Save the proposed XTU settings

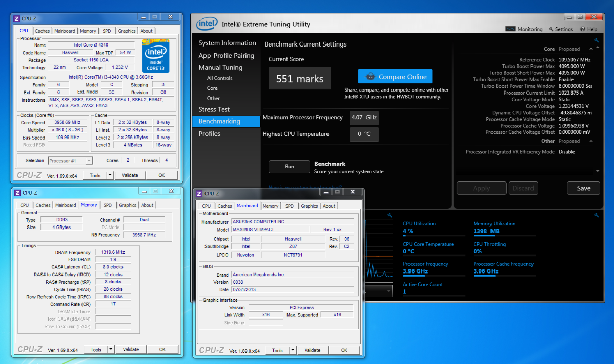584,188
